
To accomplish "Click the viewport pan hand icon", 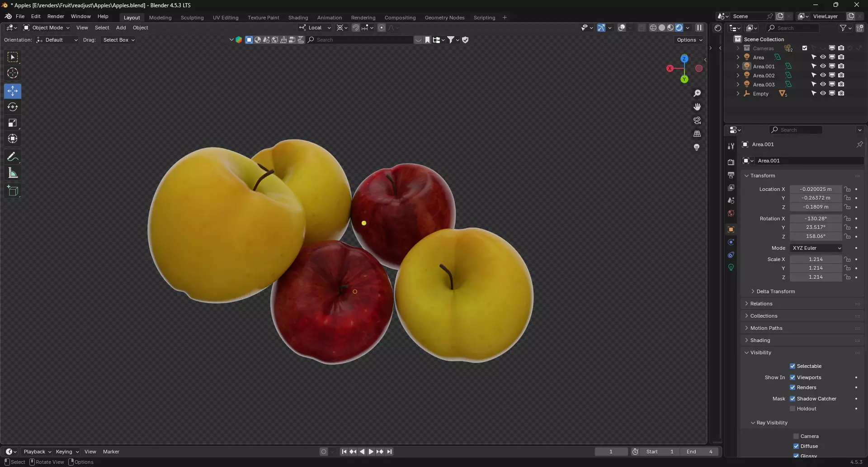I will click(697, 107).
